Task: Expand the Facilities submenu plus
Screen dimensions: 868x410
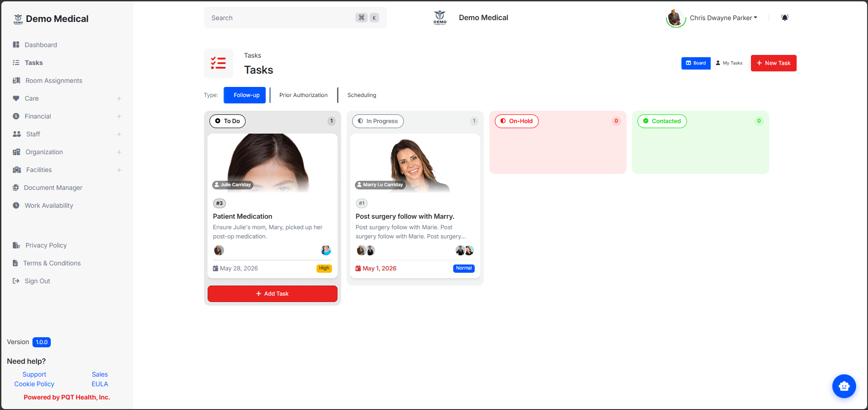Action: 119,170
